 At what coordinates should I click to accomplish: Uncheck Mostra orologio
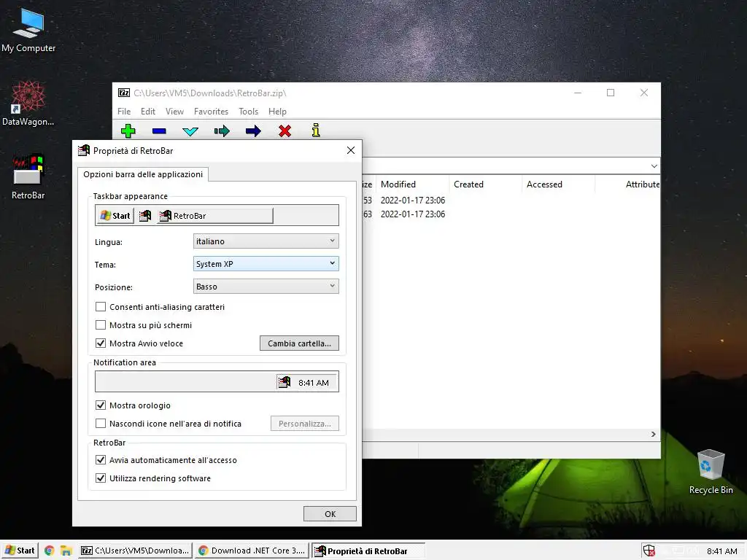click(x=101, y=405)
